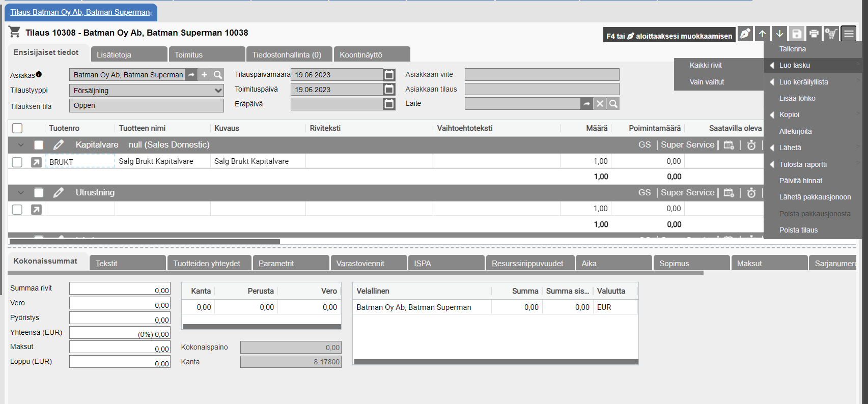Screen dimensions: 868x404
Task: Switch to Lisätietoja tab
Action: pyautogui.click(x=129, y=54)
